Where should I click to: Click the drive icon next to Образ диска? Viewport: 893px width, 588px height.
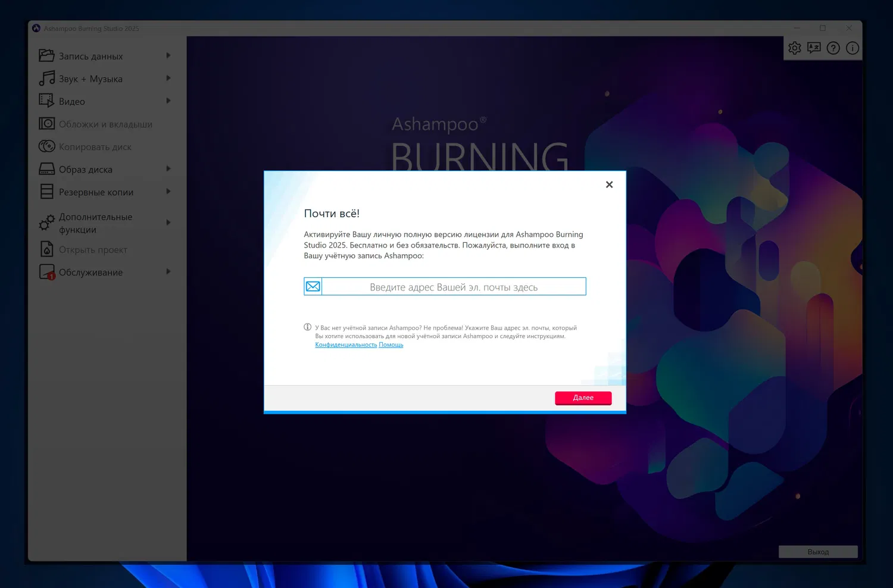[46, 169]
